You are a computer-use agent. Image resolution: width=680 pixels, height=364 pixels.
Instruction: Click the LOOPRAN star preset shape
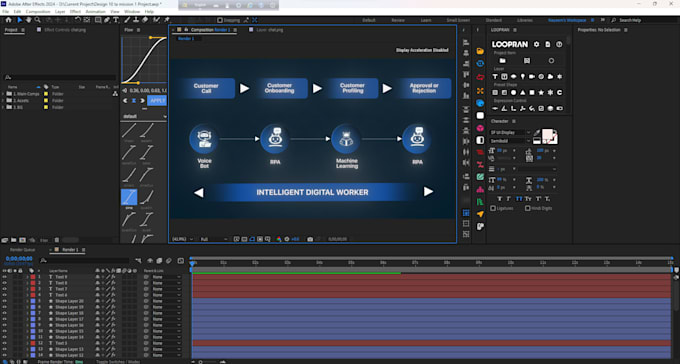541,92
